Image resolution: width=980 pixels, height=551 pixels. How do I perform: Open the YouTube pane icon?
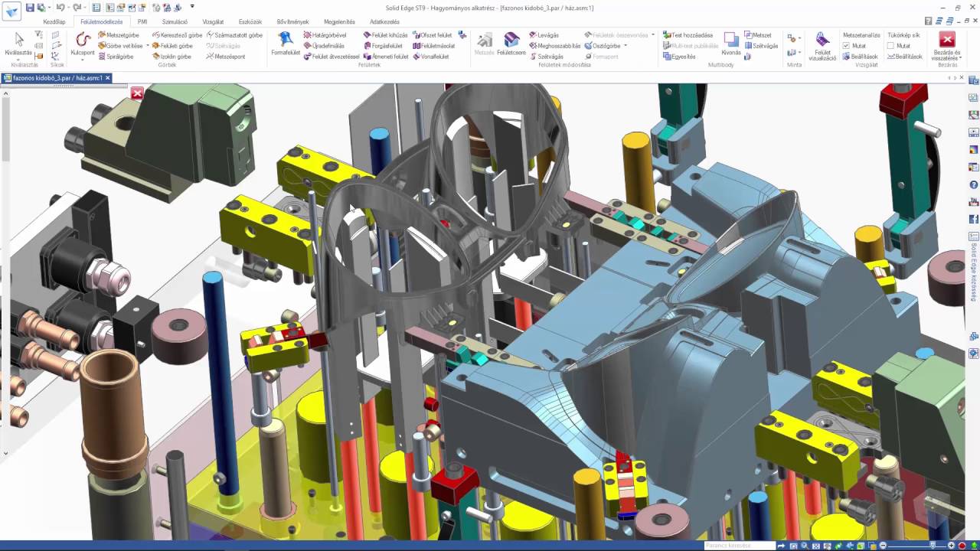(x=974, y=202)
